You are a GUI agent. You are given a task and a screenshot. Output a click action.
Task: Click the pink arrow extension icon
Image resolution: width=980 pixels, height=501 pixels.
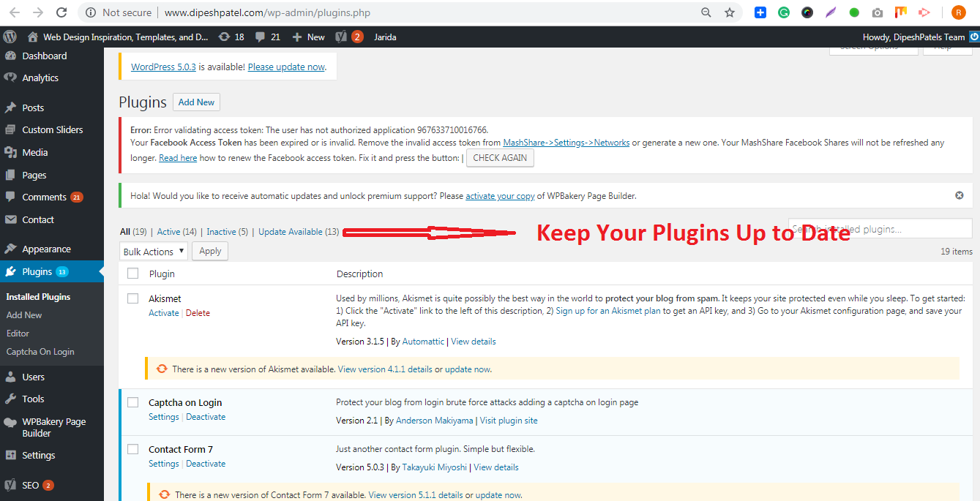(x=924, y=12)
